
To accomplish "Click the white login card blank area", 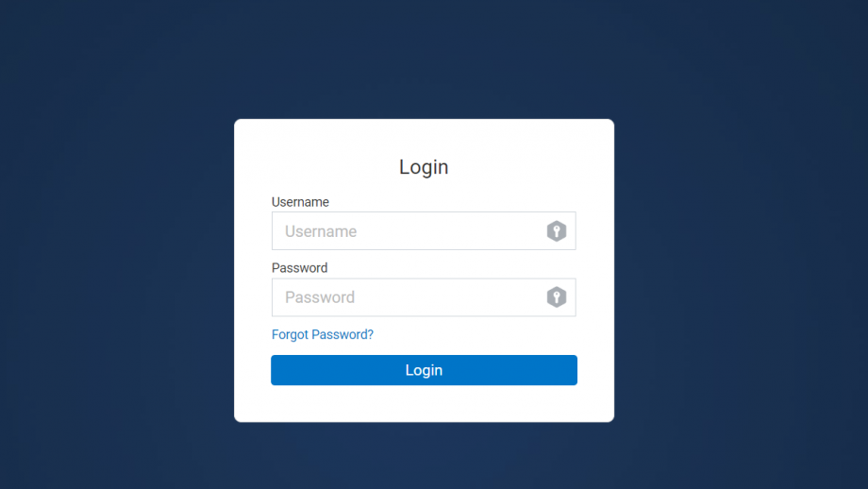I will tap(424, 404).
